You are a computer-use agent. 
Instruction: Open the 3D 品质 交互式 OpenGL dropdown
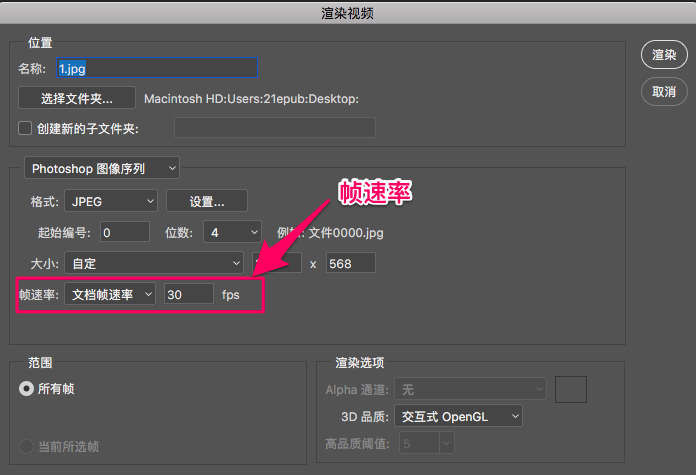459,415
